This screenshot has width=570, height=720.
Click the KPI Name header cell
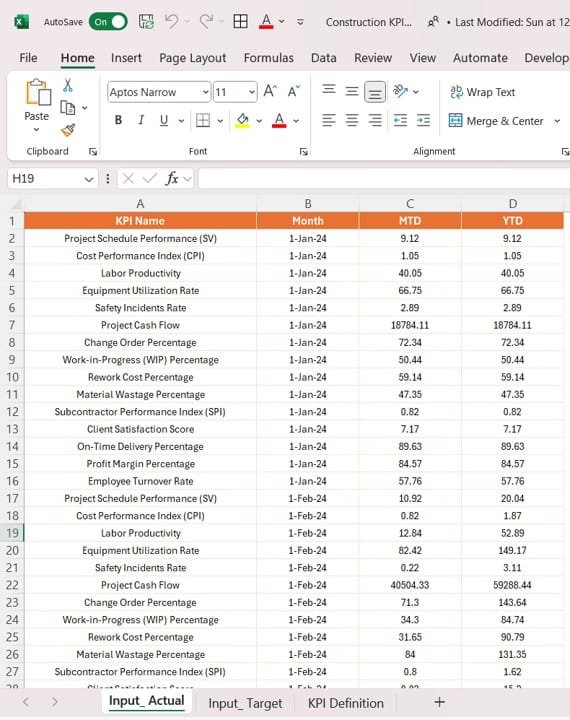140,221
